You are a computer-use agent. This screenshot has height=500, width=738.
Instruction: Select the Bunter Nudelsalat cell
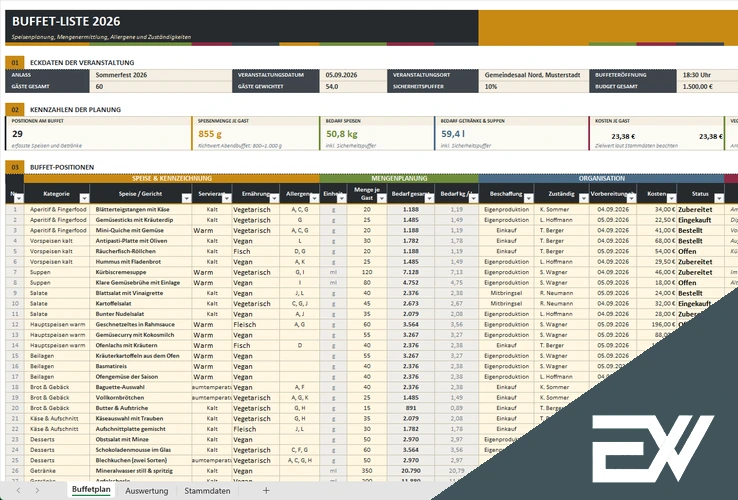tap(140, 314)
